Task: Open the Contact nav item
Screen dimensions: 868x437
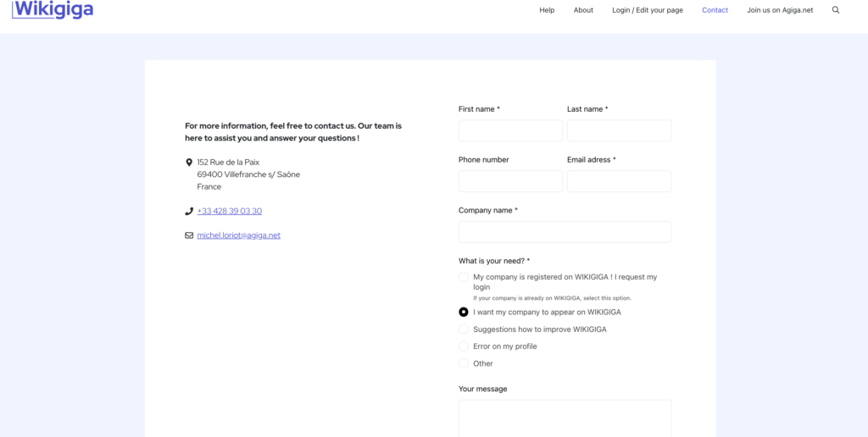Action: [x=715, y=10]
